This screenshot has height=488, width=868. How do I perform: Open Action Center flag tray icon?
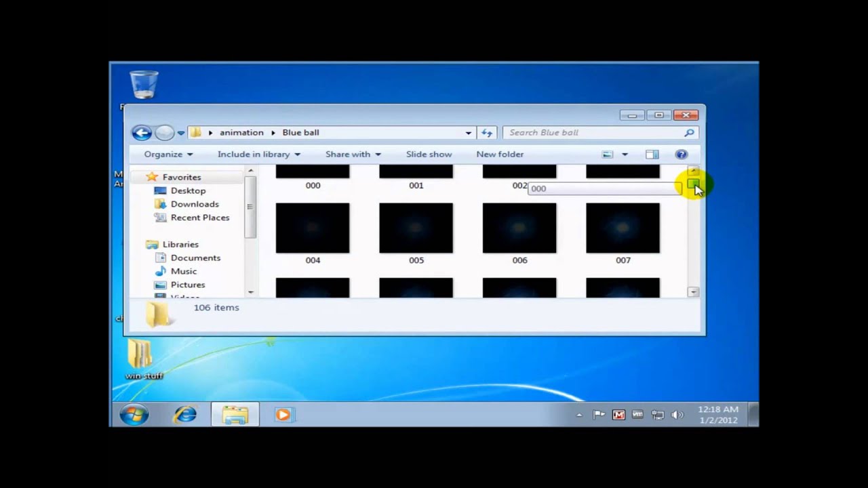599,415
